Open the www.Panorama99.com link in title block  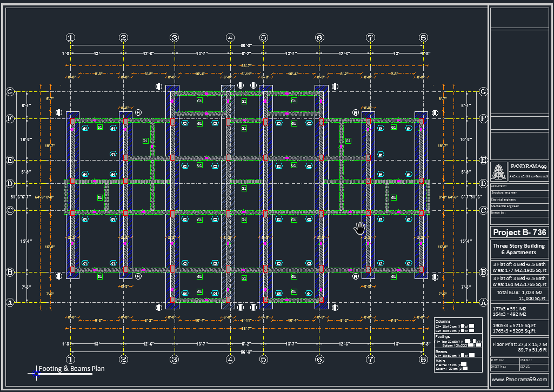519,379
